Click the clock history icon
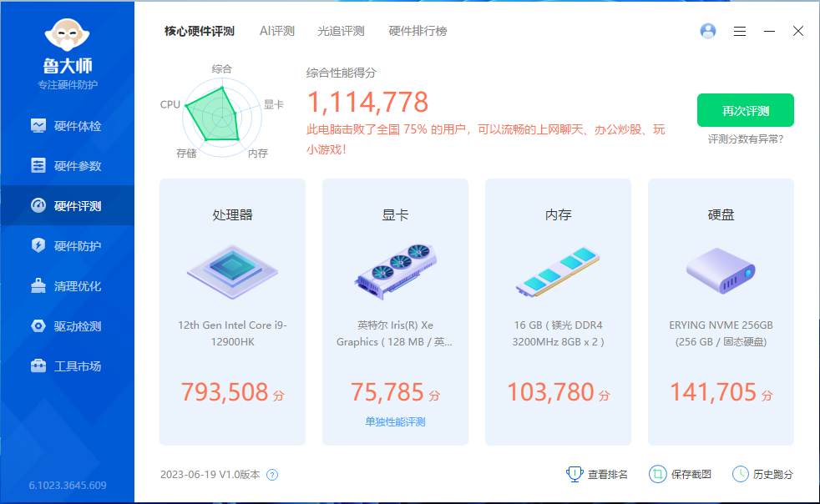Image resolution: width=820 pixels, height=504 pixels. [740, 474]
